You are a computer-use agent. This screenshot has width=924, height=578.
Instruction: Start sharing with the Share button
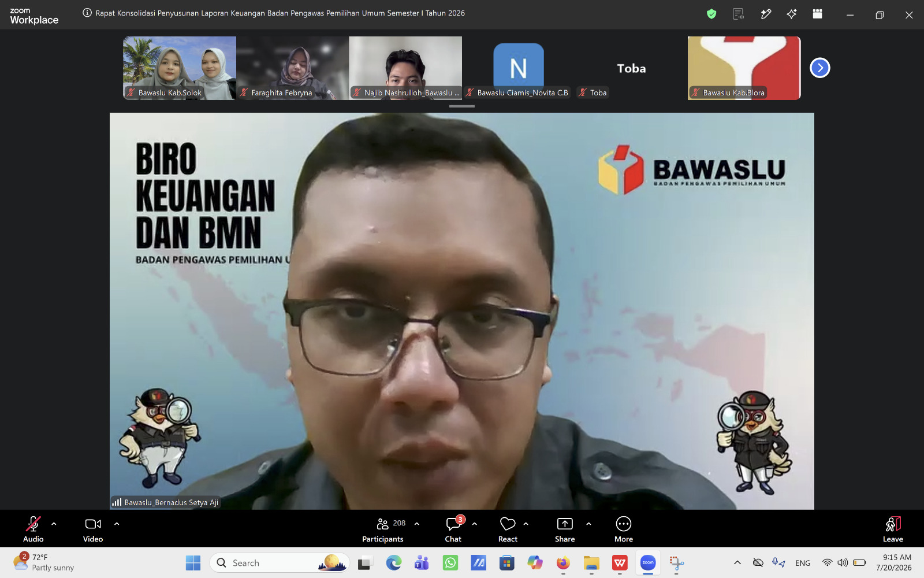click(565, 529)
